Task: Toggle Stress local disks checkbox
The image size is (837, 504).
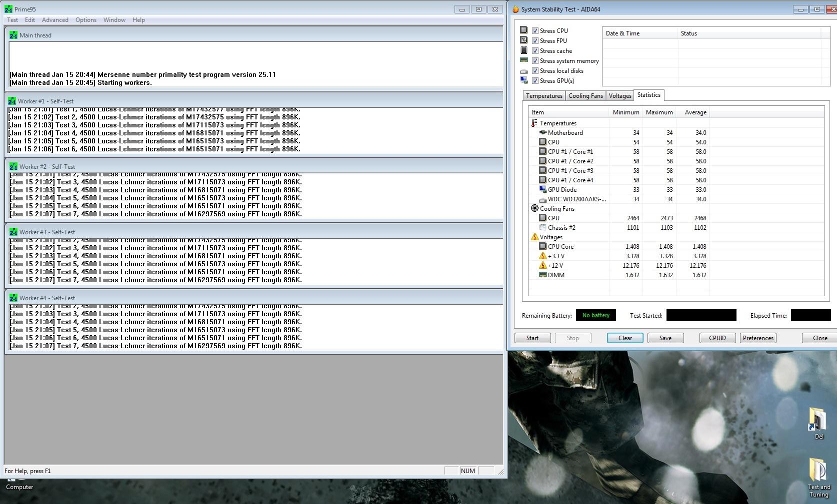Action: 535,71
